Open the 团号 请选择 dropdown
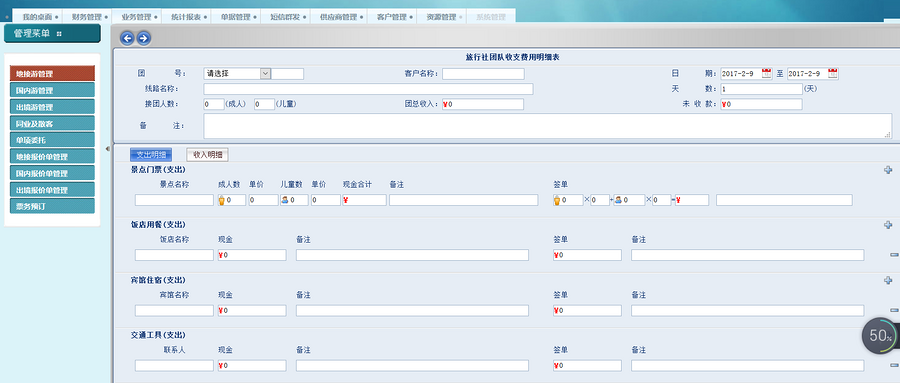This screenshot has width=900, height=383. [237, 73]
